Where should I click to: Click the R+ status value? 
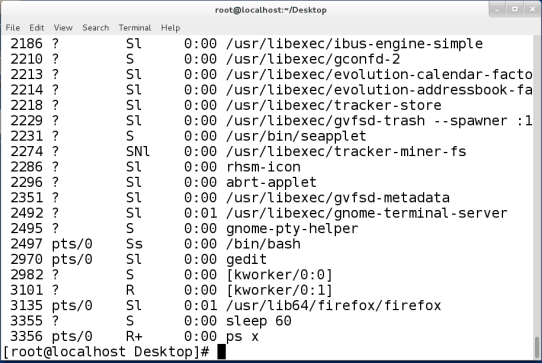click(134, 336)
